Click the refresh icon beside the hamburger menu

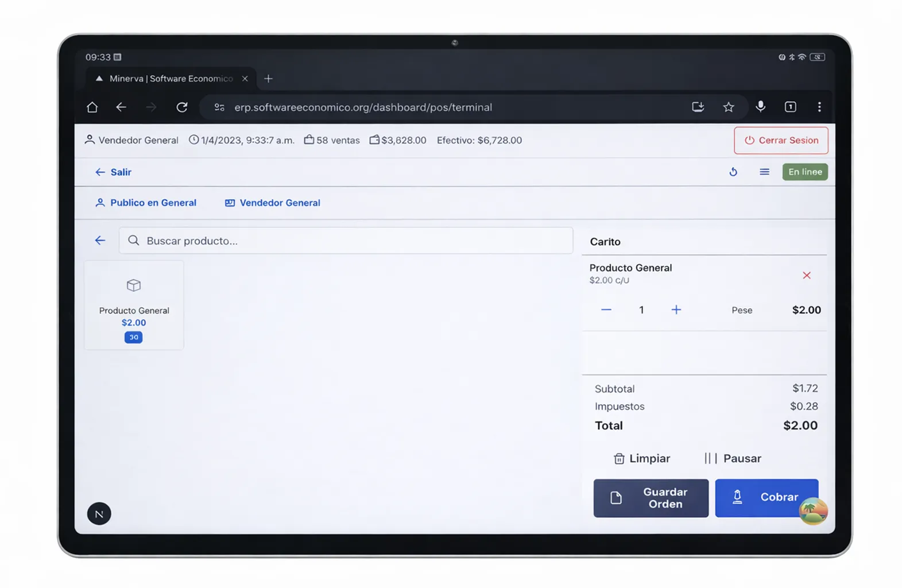pos(733,172)
